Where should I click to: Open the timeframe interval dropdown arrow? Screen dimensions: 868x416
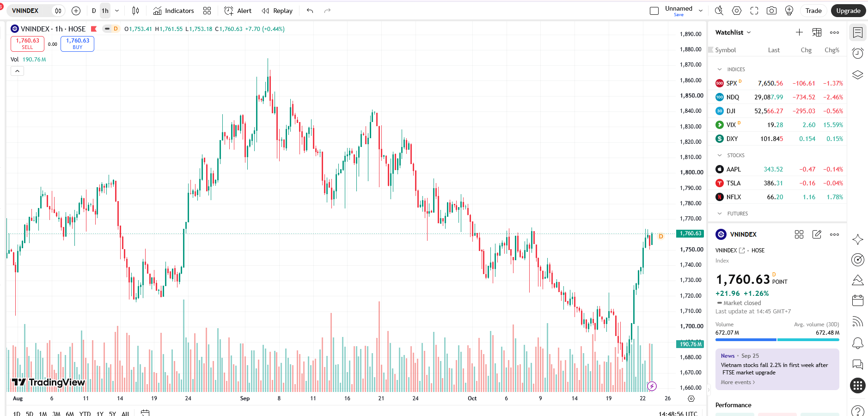pos(117,11)
